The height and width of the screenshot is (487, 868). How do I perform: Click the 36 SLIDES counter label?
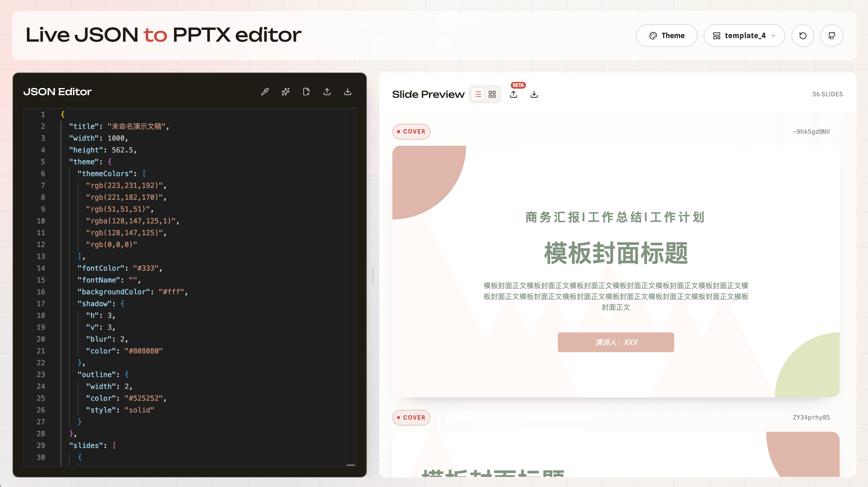[x=827, y=94]
